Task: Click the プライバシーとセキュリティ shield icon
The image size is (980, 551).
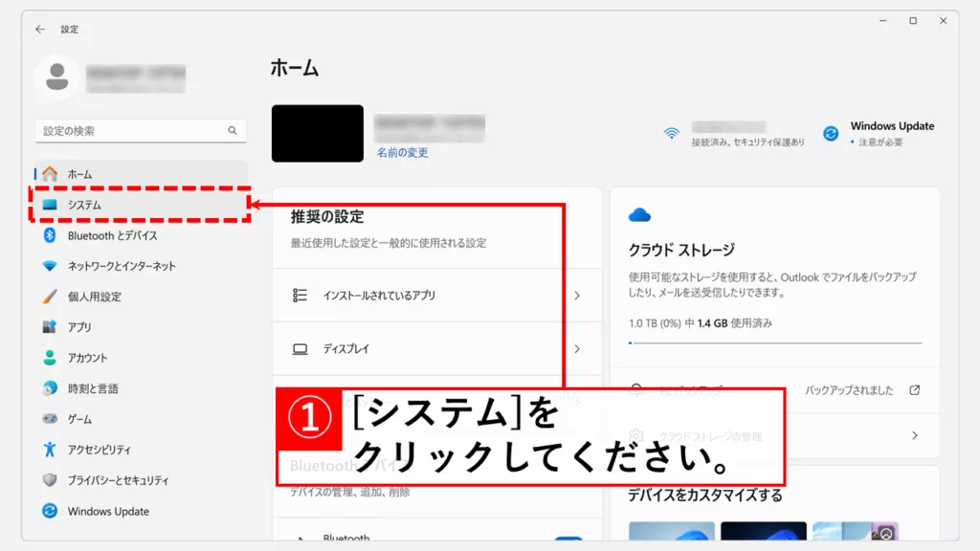Action: click(50, 480)
